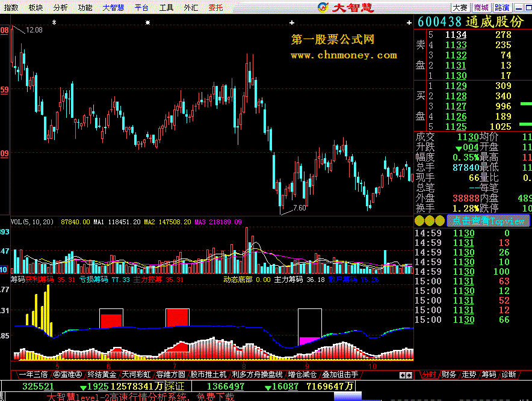
Task: Click the 深证 index label in status bar
Action: pyautogui.click(x=175, y=387)
